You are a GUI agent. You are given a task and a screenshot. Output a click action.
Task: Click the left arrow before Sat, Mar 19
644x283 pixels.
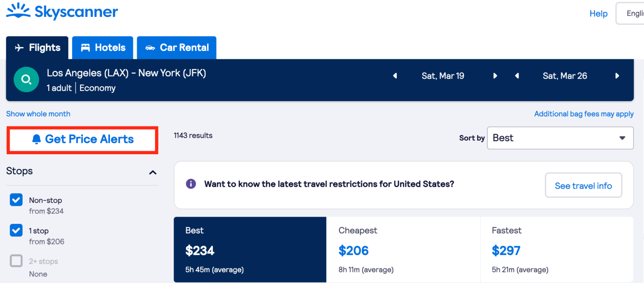[395, 76]
